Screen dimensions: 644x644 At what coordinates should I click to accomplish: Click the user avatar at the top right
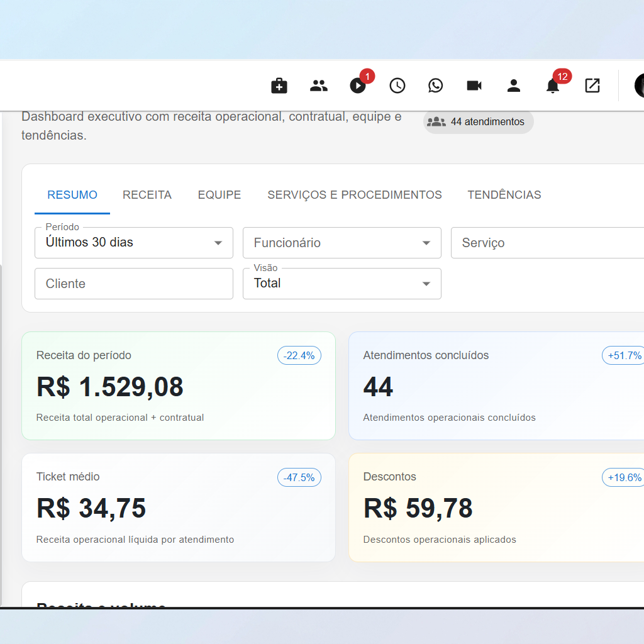point(639,86)
